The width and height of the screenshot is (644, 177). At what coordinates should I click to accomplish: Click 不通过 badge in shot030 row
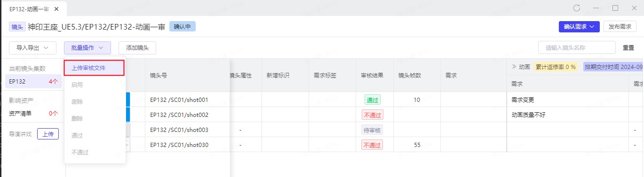(x=372, y=145)
